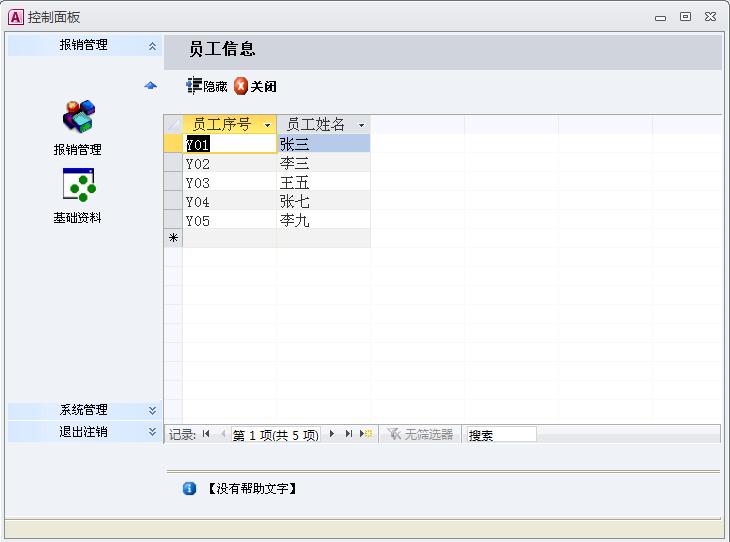Create new blank record button
The width and height of the screenshot is (730, 542).
[366, 434]
